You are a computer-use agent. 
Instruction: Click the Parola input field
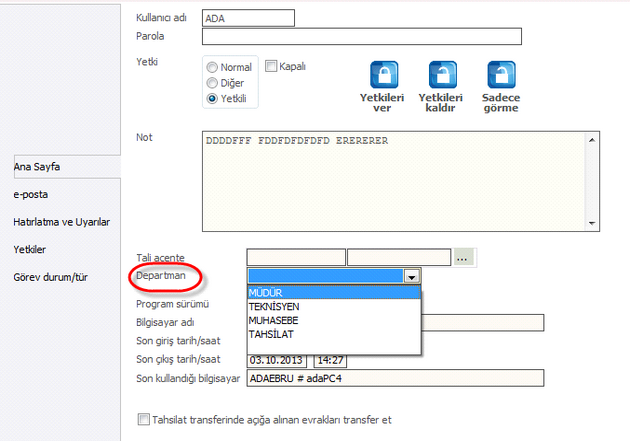[x=362, y=37]
